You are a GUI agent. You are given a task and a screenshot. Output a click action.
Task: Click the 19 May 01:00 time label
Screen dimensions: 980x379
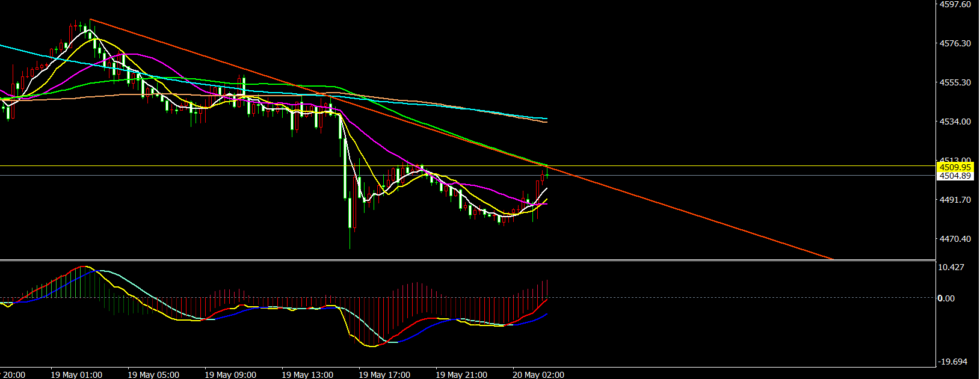[76, 374]
